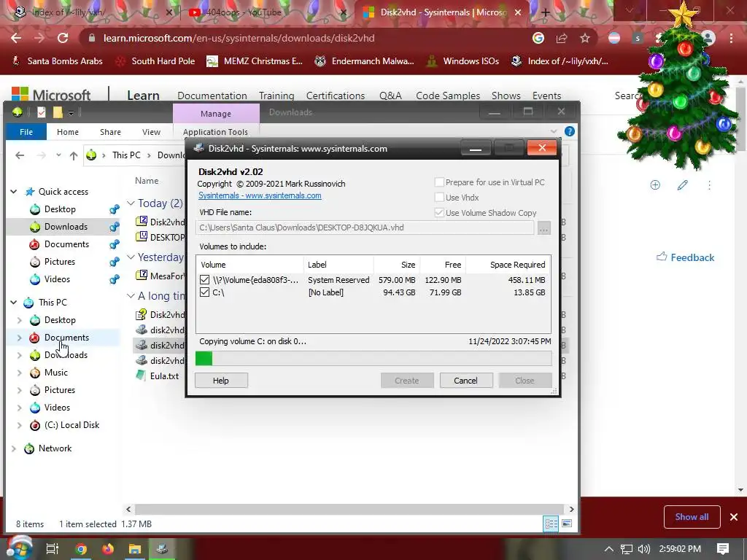Open network icon in system tray
The width and height of the screenshot is (747, 560).
[627, 549]
